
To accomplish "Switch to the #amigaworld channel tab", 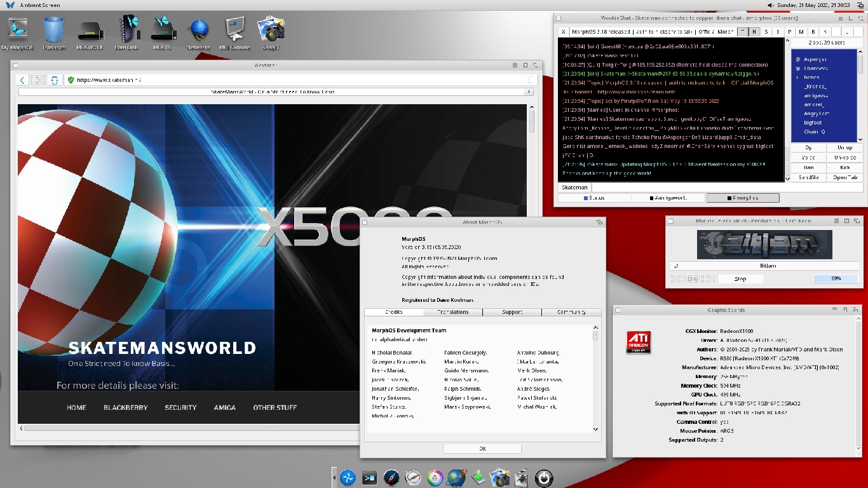I will point(668,198).
